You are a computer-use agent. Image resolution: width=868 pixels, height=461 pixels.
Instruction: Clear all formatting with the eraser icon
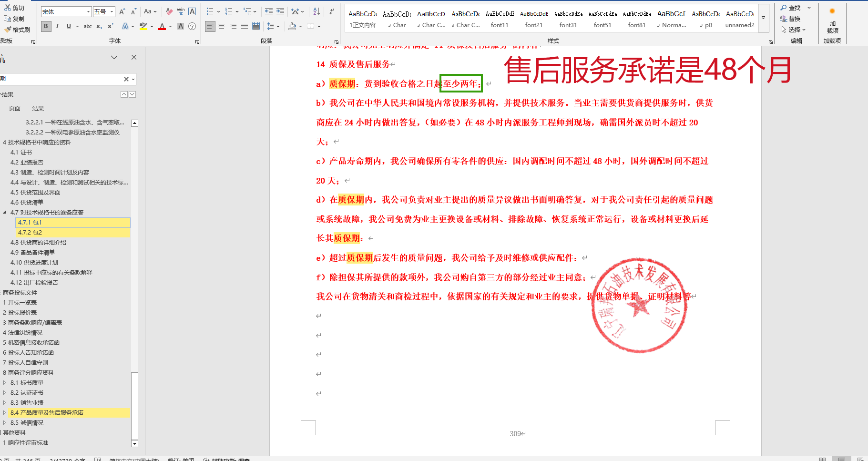click(x=169, y=11)
